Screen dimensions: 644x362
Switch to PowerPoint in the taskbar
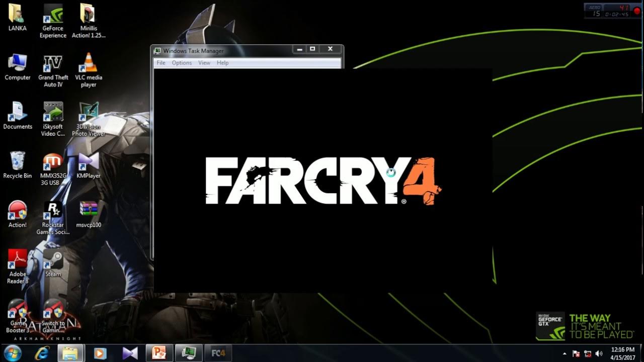click(x=160, y=353)
